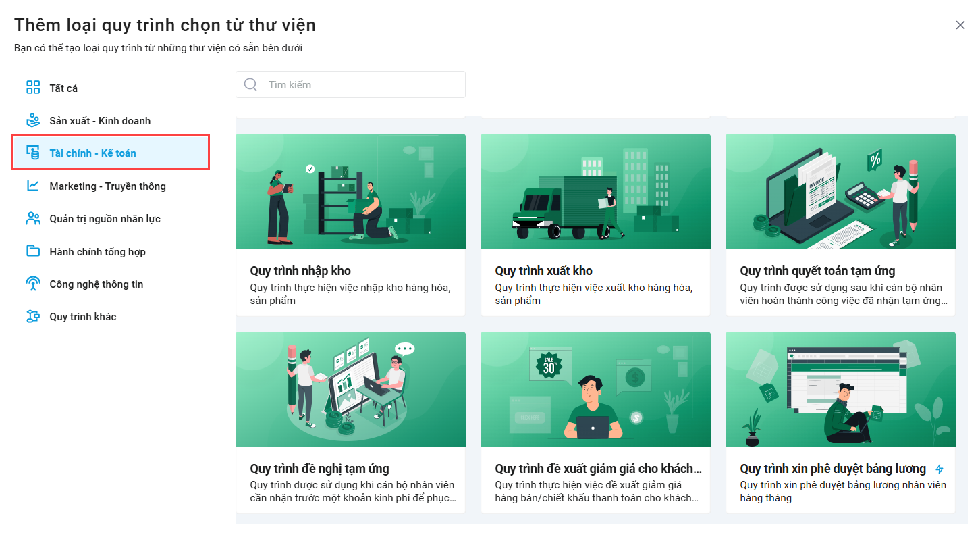This screenshot has height=533, width=980.
Task: Focus the Tìm kiếm search field
Action: 350,84
